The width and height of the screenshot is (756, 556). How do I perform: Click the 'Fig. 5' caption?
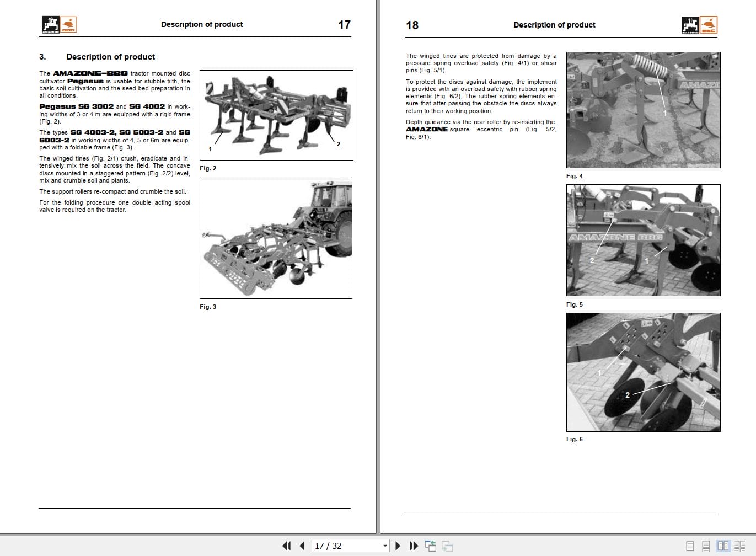(x=575, y=304)
